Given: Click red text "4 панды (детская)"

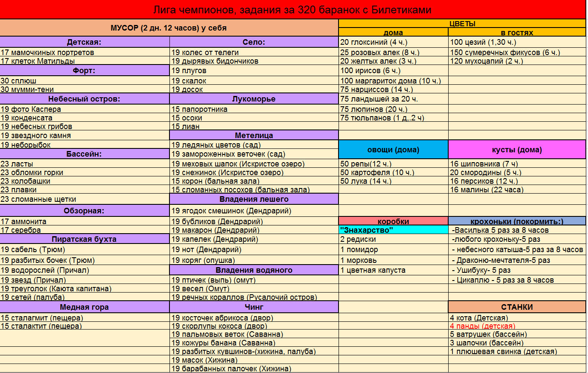Looking at the screenshot, I should 483,326.
